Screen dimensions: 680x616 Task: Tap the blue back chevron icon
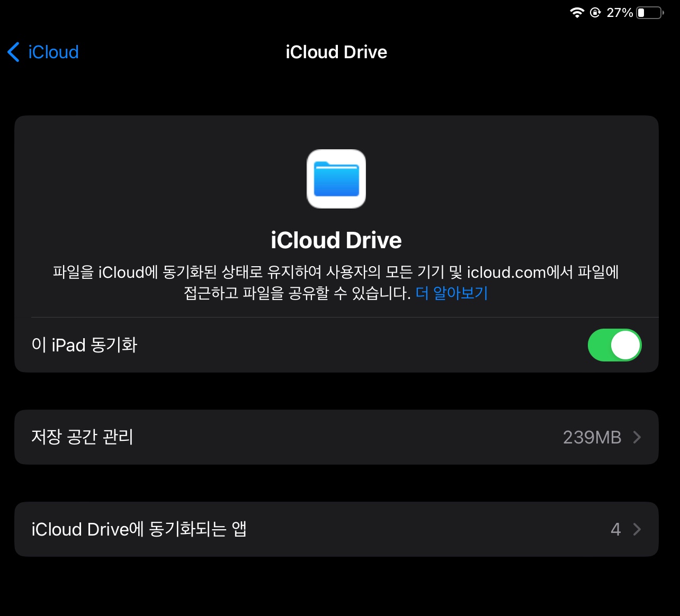[14, 52]
